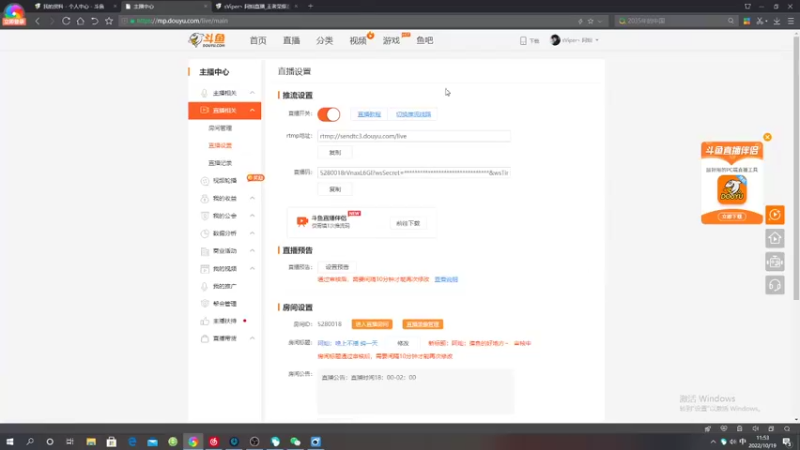Click the browser reload icon
This screenshot has width=800, height=450.
(x=66, y=21)
